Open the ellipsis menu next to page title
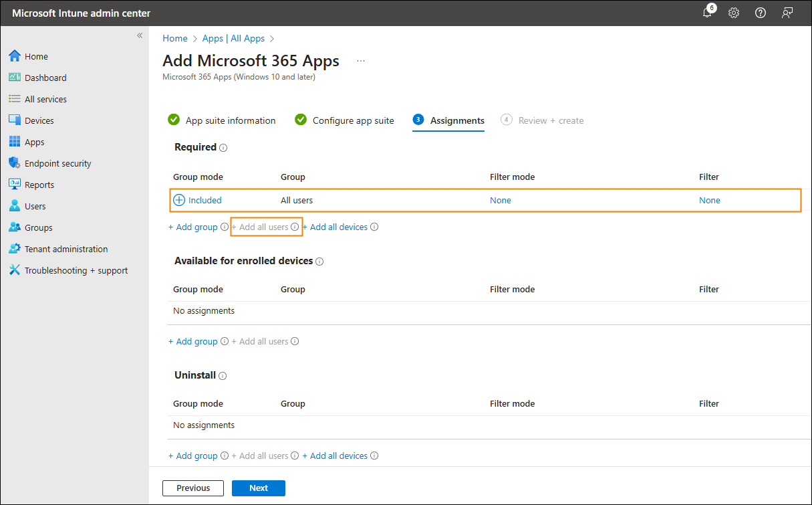 [x=361, y=61]
